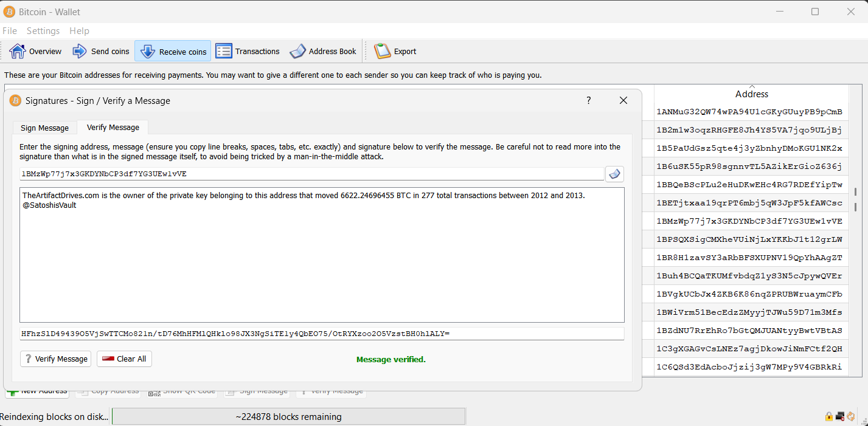
Task: Create a New Address
Action: (37, 391)
